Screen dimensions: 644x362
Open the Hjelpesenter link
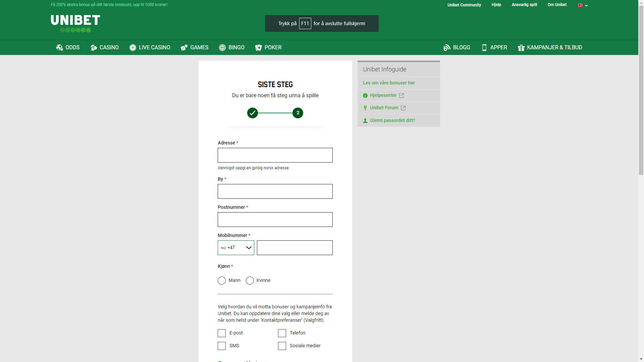(383, 95)
